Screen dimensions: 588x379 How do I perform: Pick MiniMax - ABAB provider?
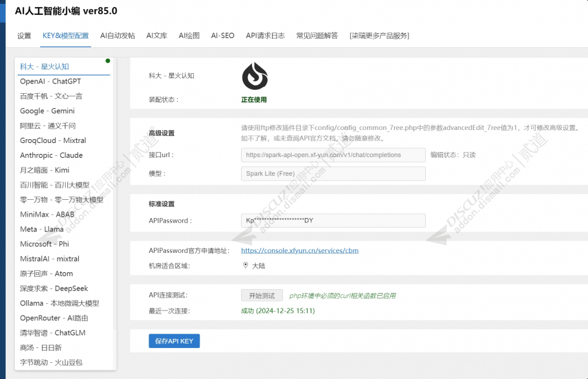point(47,214)
